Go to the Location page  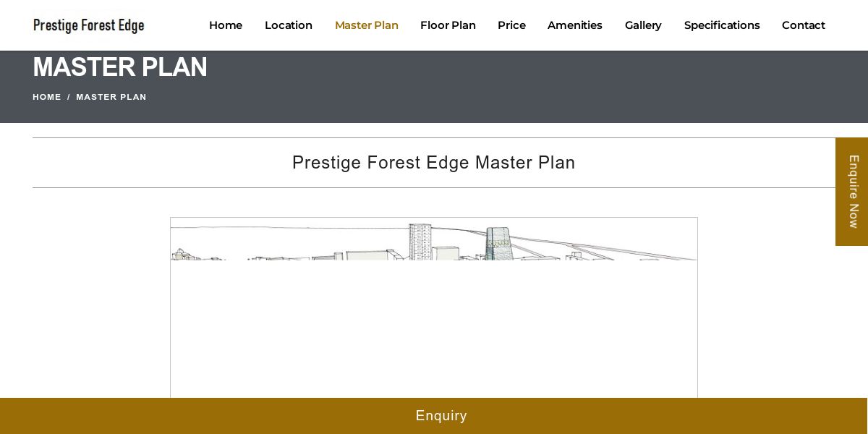pyautogui.click(x=289, y=25)
